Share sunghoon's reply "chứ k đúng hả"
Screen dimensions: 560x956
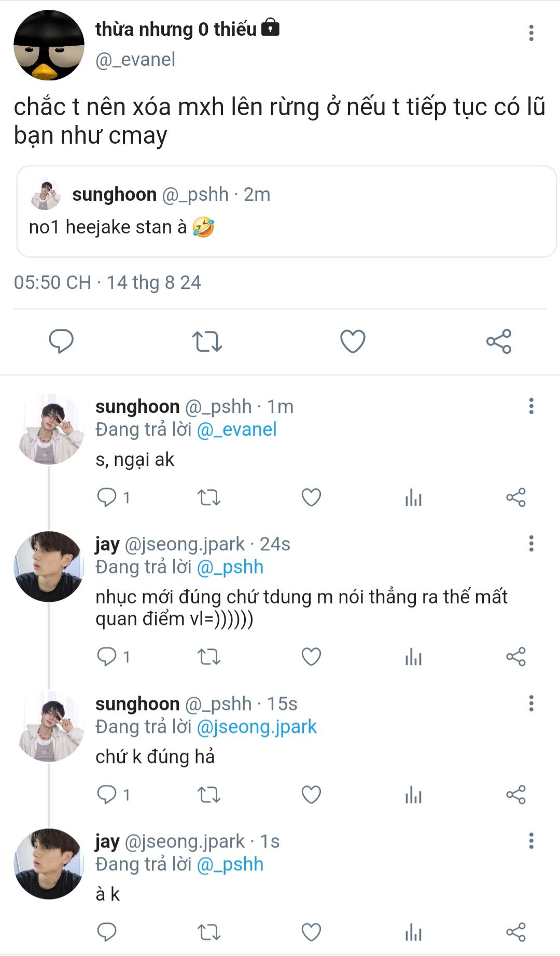click(x=515, y=795)
